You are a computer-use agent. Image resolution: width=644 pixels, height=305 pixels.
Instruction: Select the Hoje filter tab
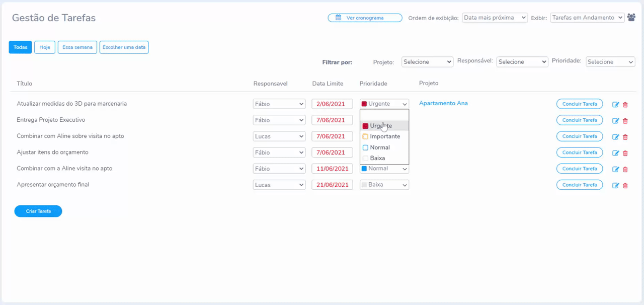click(x=45, y=47)
